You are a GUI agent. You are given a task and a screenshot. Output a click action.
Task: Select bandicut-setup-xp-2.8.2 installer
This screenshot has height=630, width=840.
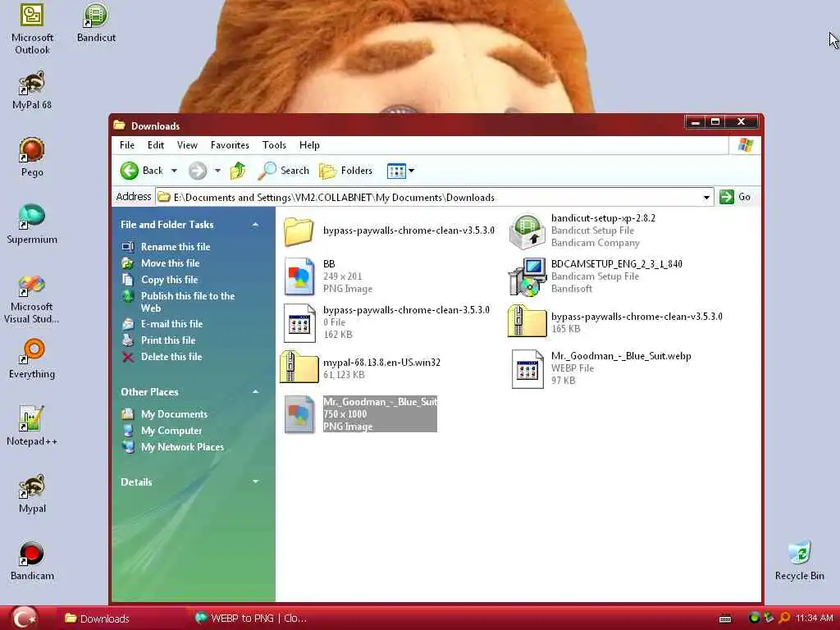click(582, 231)
